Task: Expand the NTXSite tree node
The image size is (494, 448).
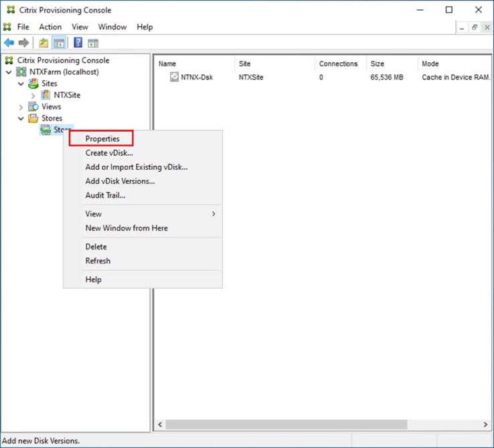Action: click(x=33, y=96)
